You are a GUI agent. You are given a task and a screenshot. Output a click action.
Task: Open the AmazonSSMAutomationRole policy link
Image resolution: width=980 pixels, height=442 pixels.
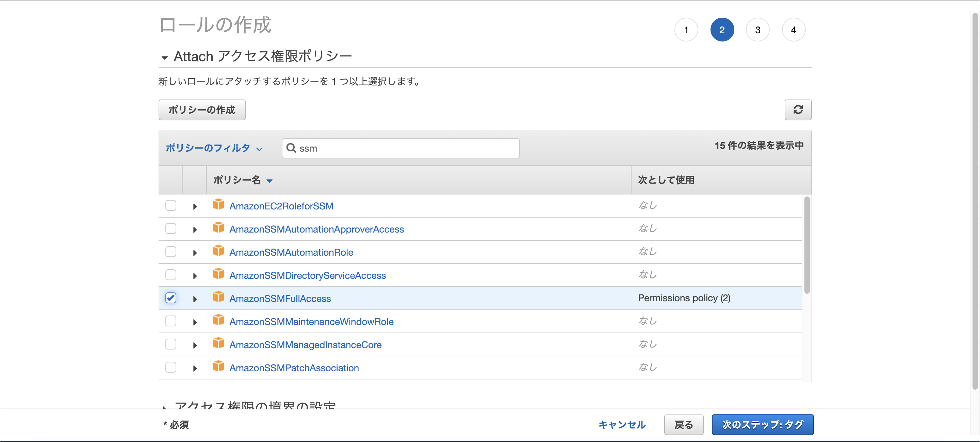(x=291, y=253)
